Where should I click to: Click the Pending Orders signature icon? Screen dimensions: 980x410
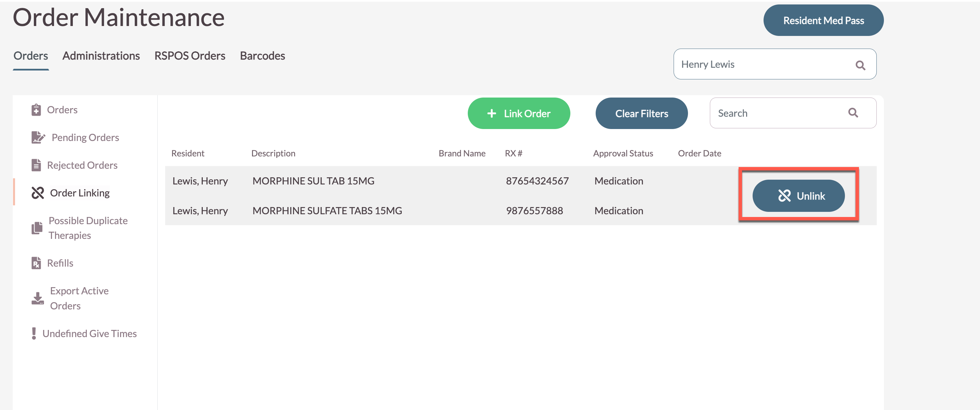[38, 138]
